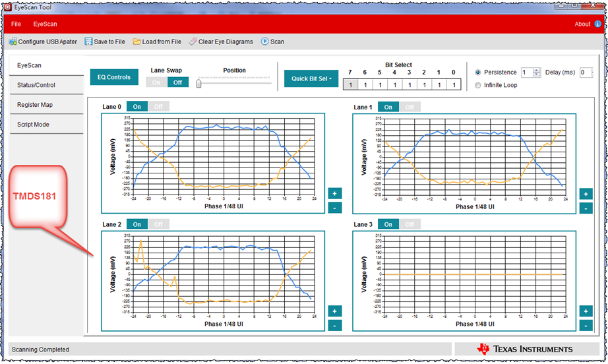Turn Lane 3 On

(x=388, y=224)
